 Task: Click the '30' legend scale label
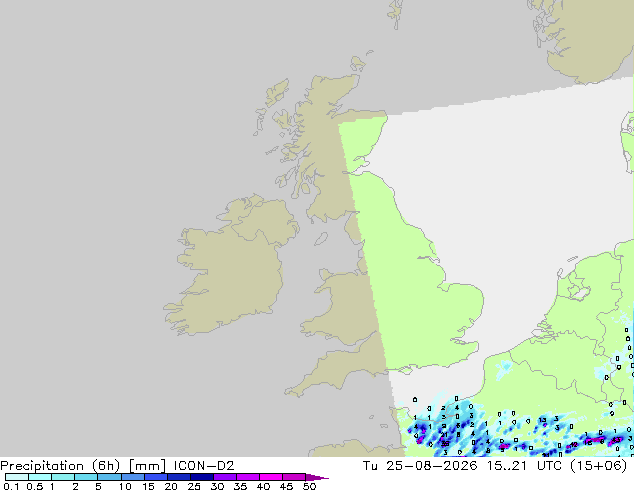pyautogui.click(x=217, y=486)
